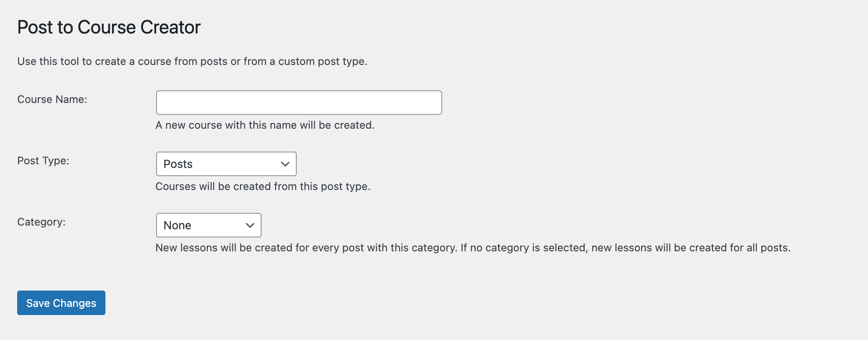Click the 'Courses will be created' hint text

coord(263,186)
